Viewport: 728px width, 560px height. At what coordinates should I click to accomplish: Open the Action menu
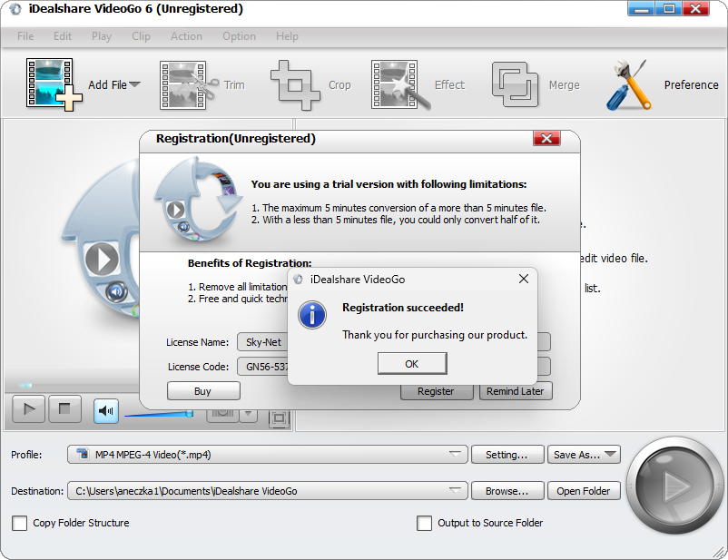click(x=186, y=36)
